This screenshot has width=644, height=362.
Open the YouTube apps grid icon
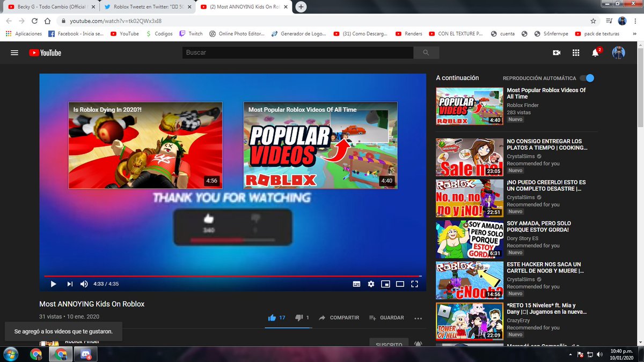pos(576,53)
